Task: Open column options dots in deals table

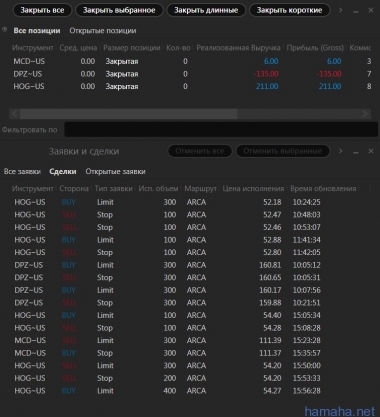Action: [370, 188]
